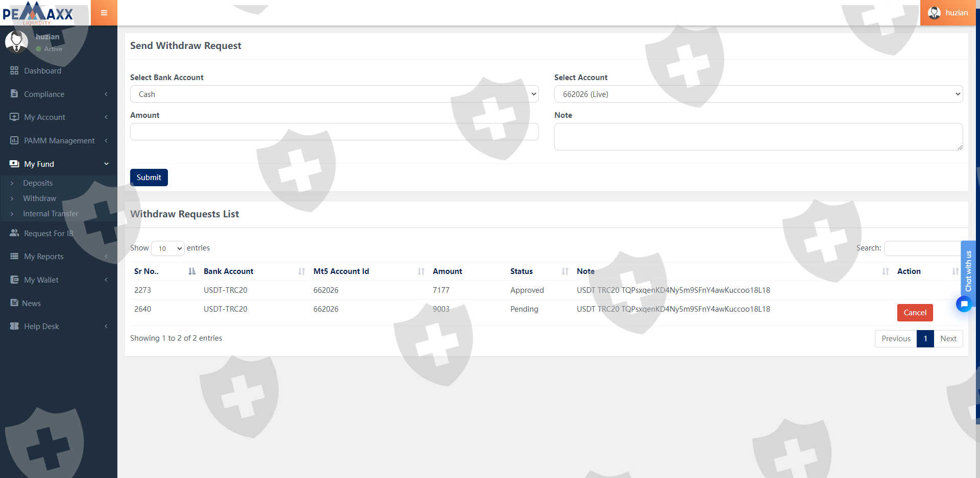Expand the My Reports menu chevron
The height and width of the screenshot is (478, 980).
pyautogui.click(x=106, y=256)
